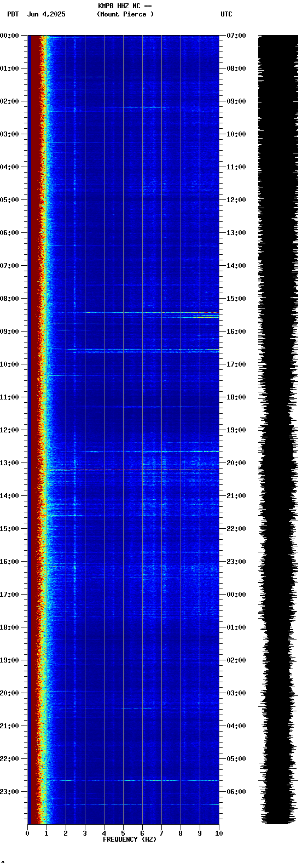
Task: Click the UTC label on the 17:00 PDT row
Action: (236, 595)
